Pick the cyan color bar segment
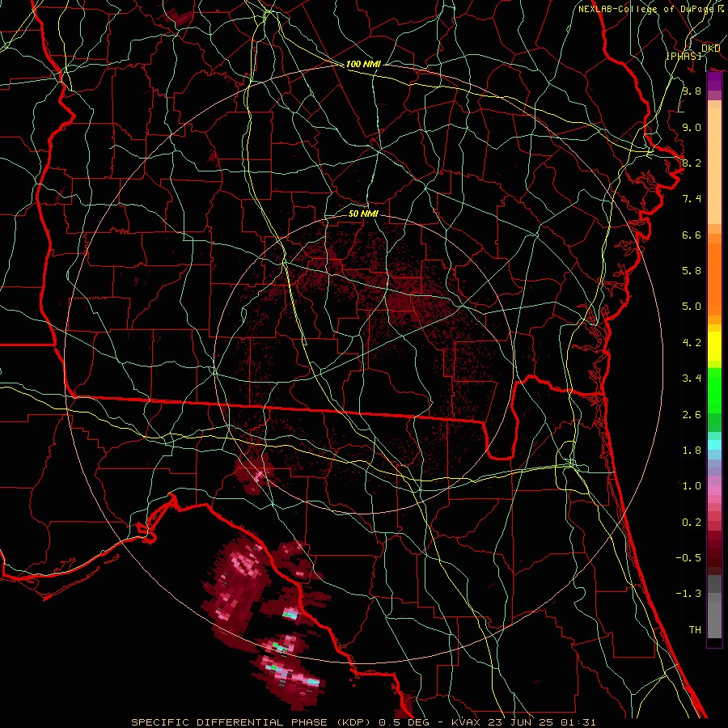Viewport: 728px width, 728px height. coord(714,445)
